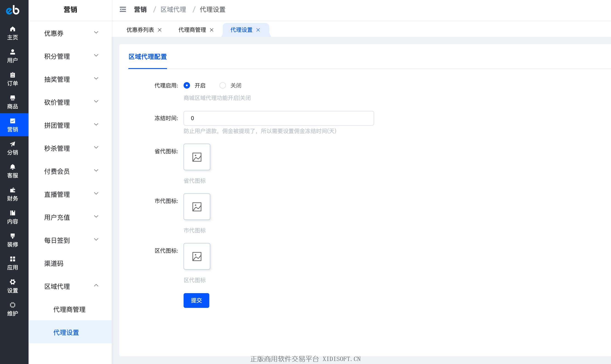611x364 pixels.
Task: Click the 营销 sidebar panel title
Action: [70, 10]
